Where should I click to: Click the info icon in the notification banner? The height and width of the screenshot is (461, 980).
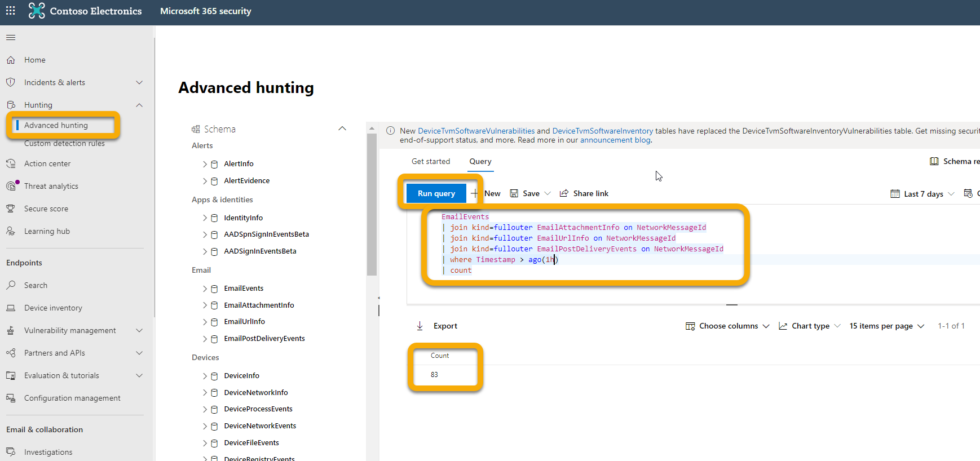click(x=390, y=131)
